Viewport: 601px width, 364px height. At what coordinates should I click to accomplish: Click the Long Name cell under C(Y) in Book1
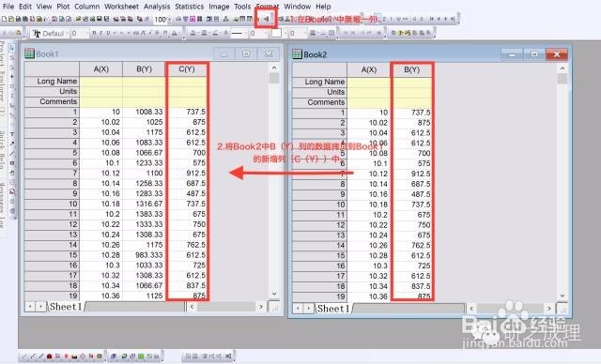(187, 81)
